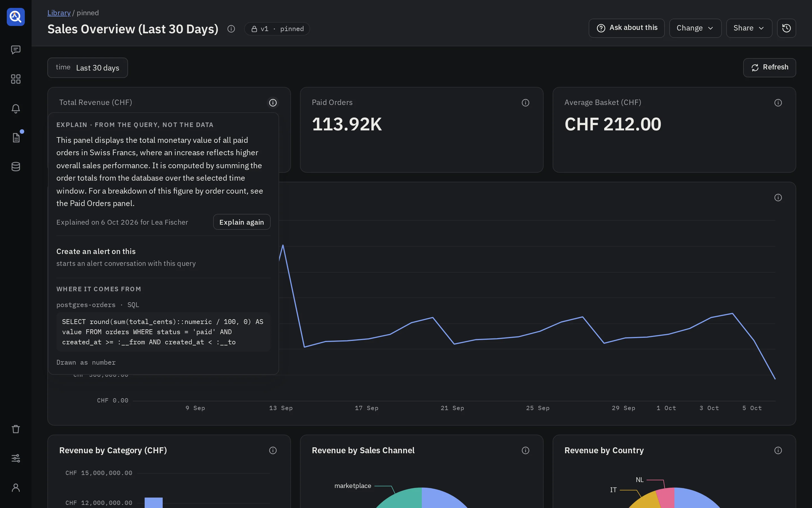
Task: Open the trash icon in sidebar
Action: (16, 429)
